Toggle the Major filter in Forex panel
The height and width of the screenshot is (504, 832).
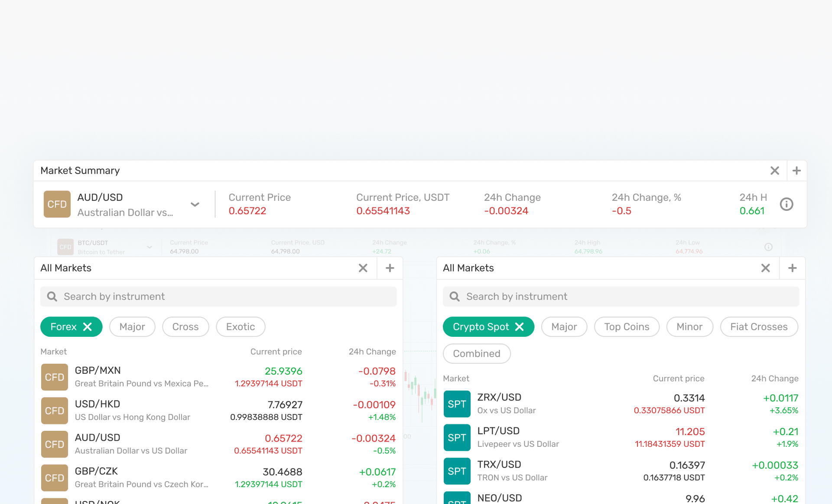pos(132,327)
